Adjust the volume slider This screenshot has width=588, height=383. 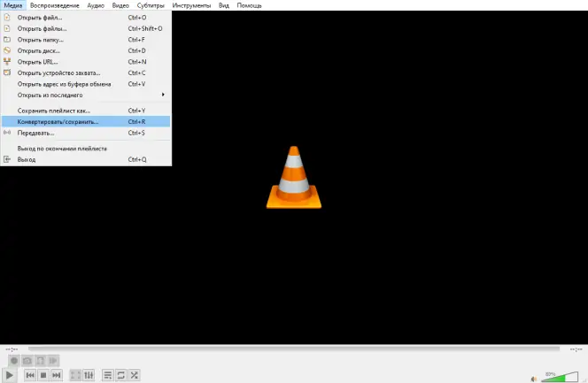pos(560,377)
